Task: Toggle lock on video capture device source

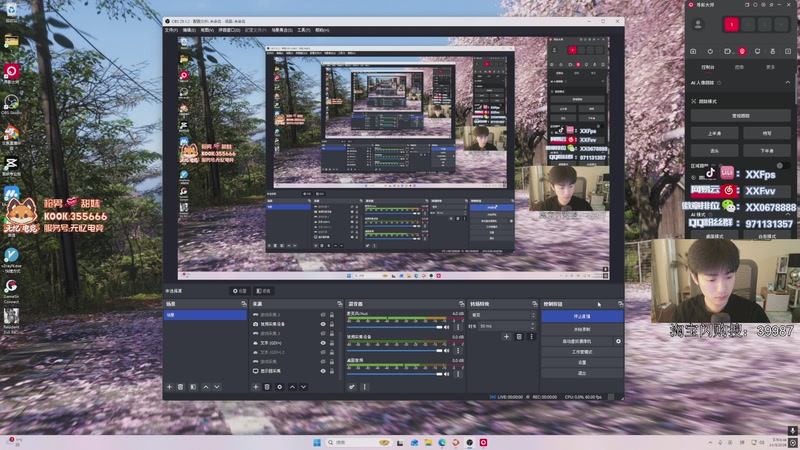Action: (x=332, y=324)
